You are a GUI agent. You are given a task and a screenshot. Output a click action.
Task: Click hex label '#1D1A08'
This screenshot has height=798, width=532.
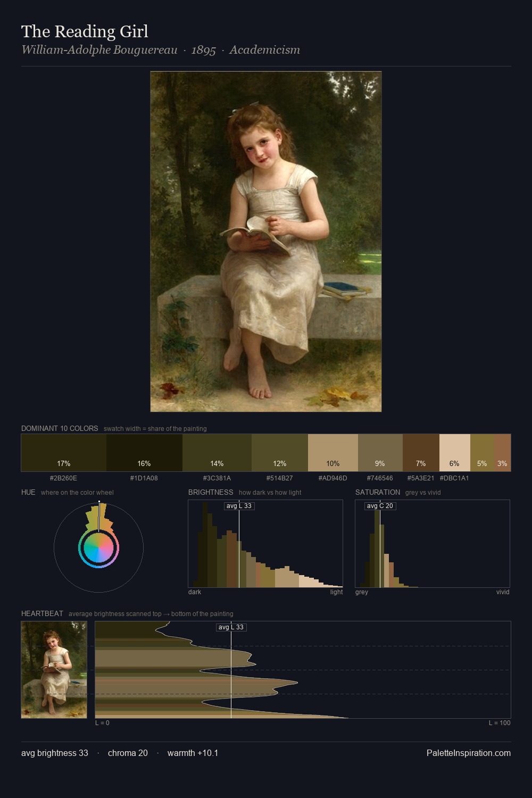click(x=144, y=478)
